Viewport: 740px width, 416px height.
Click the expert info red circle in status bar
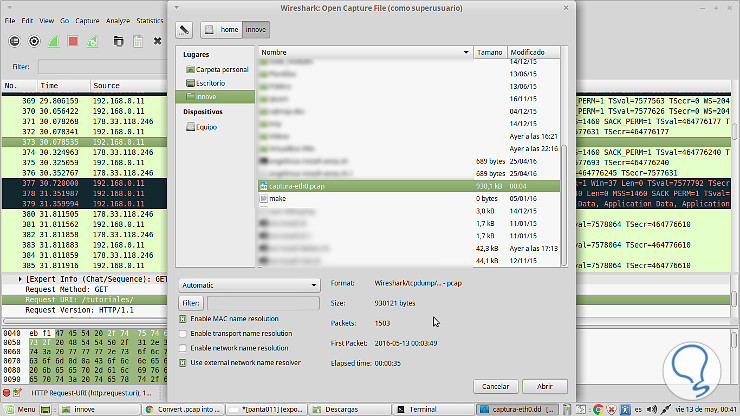coord(6,392)
